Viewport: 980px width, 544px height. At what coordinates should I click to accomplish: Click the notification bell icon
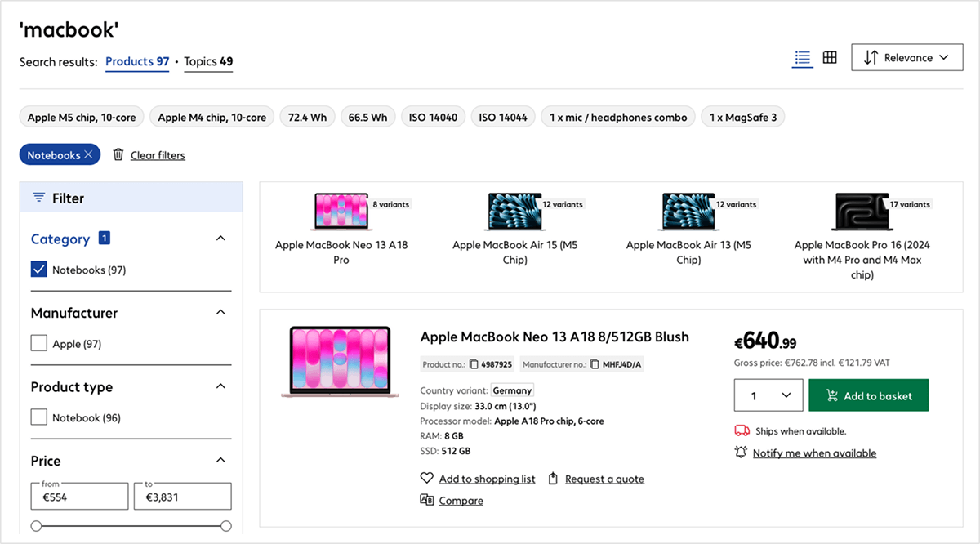point(741,453)
